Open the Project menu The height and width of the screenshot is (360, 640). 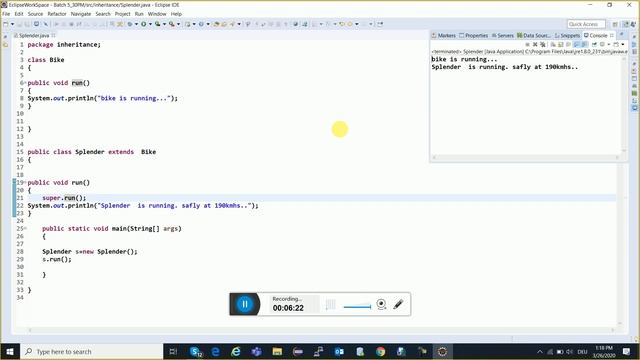(122, 14)
